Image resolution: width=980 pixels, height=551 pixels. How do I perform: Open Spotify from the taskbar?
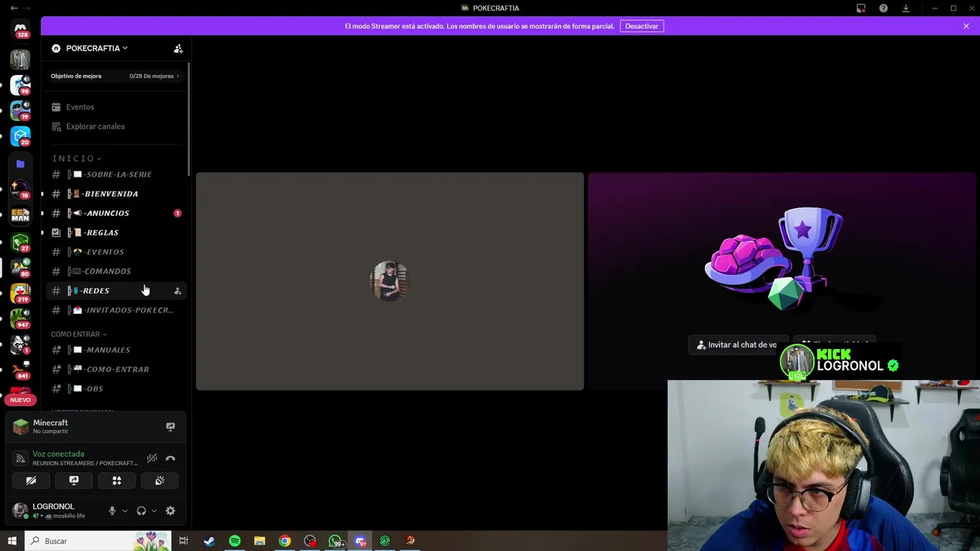234,541
